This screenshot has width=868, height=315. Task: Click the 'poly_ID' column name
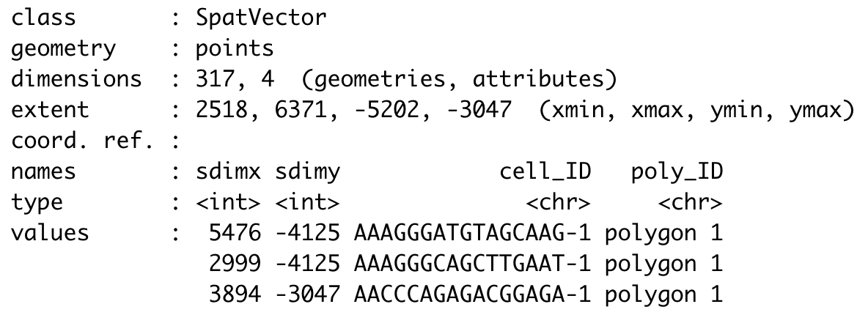(x=677, y=173)
